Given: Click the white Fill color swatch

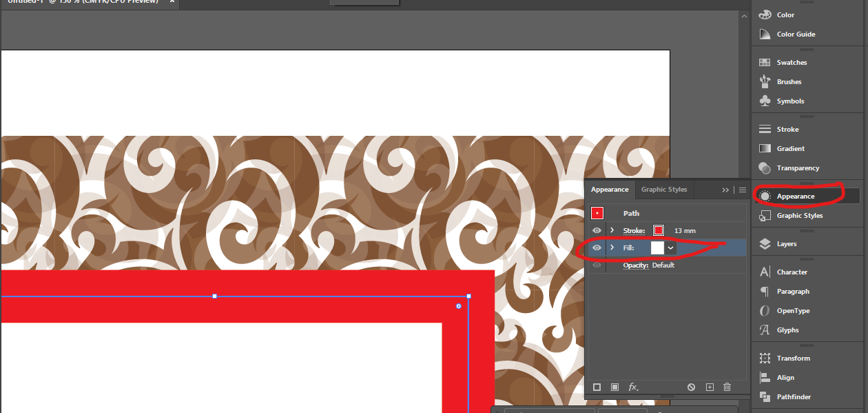Looking at the screenshot, I should pyautogui.click(x=657, y=248).
